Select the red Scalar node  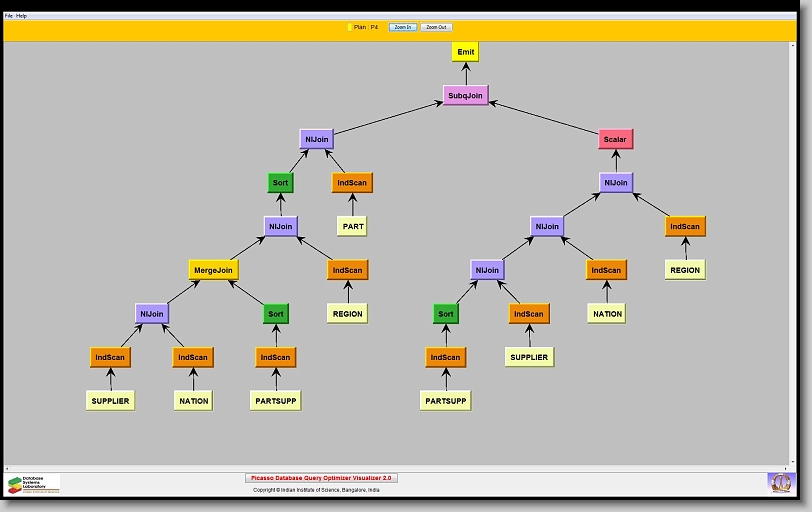615,140
